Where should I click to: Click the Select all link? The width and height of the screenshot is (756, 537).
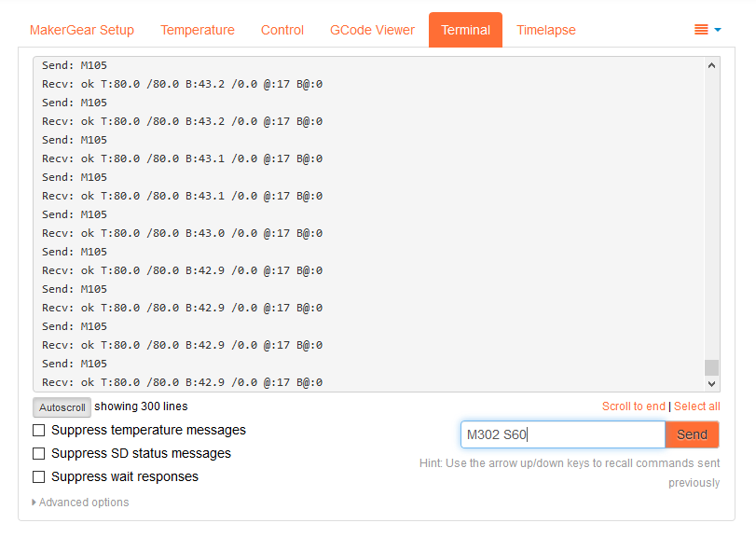click(696, 406)
